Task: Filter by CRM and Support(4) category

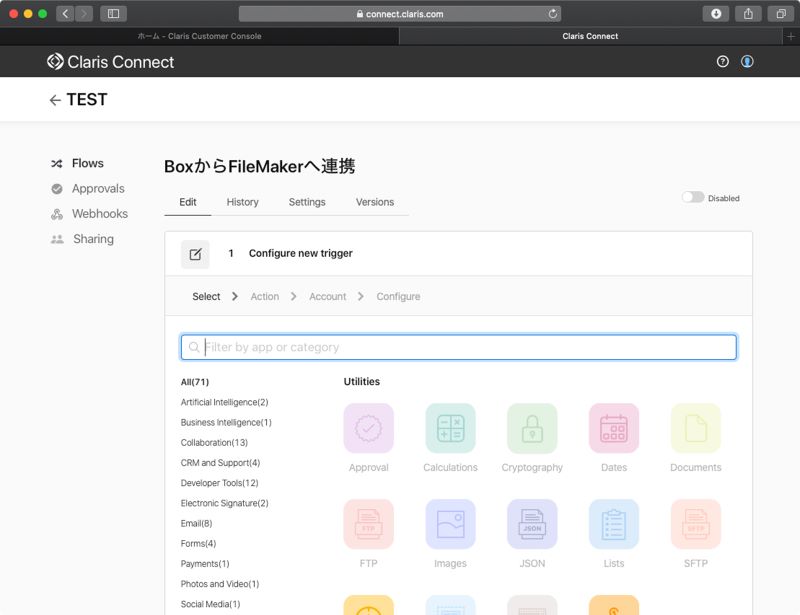Action: tap(220, 463)
